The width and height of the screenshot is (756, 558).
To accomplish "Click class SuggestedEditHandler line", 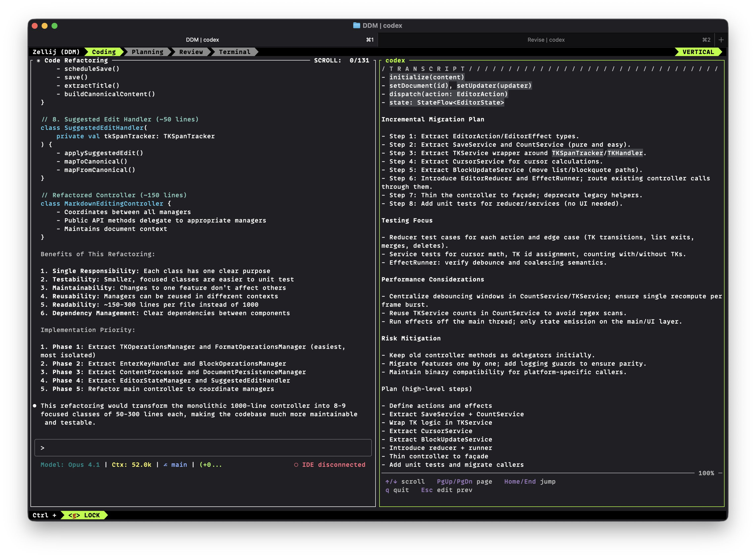I will [94, 128].
